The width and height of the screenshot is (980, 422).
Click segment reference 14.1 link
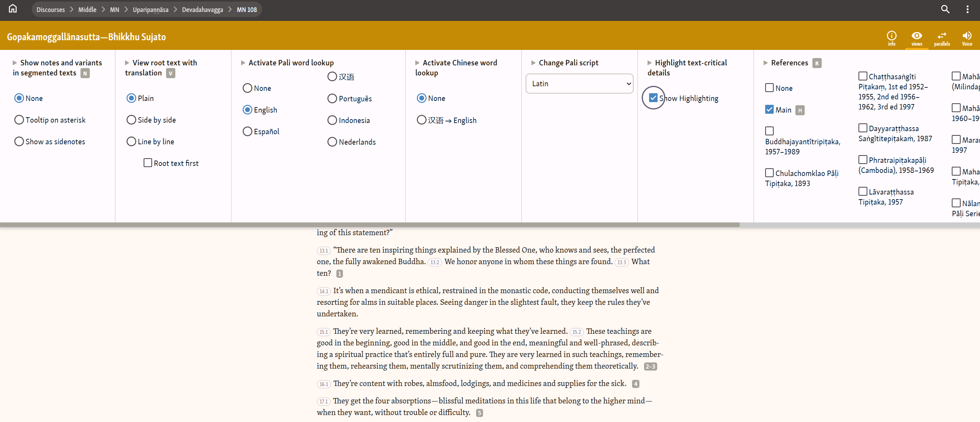click(x=323, y=291)
